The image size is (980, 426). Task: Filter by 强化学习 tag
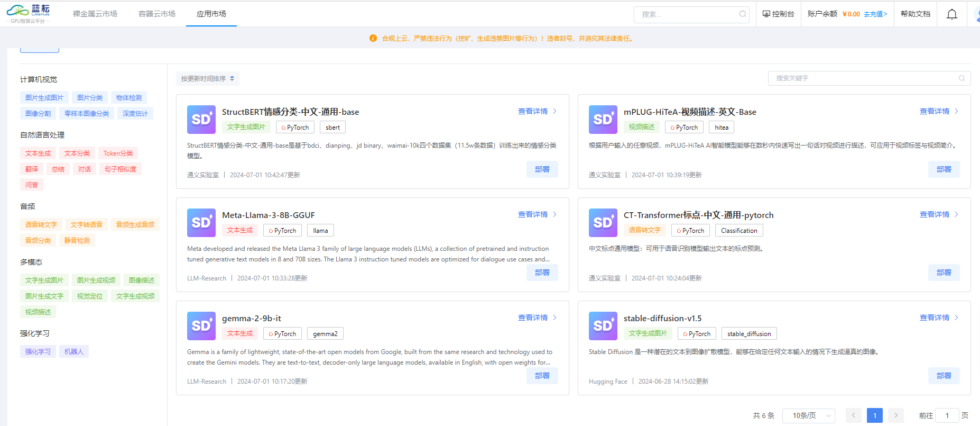(38, 352)
